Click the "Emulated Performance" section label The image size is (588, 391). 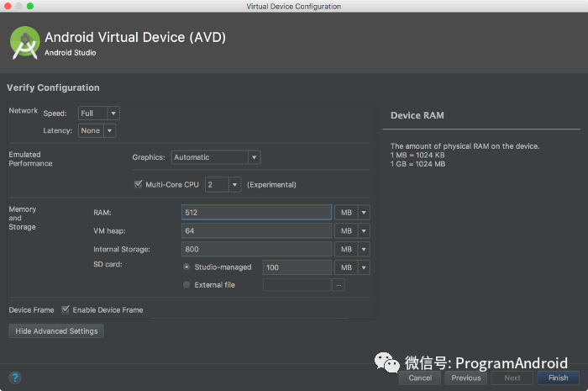coord(30,159)
